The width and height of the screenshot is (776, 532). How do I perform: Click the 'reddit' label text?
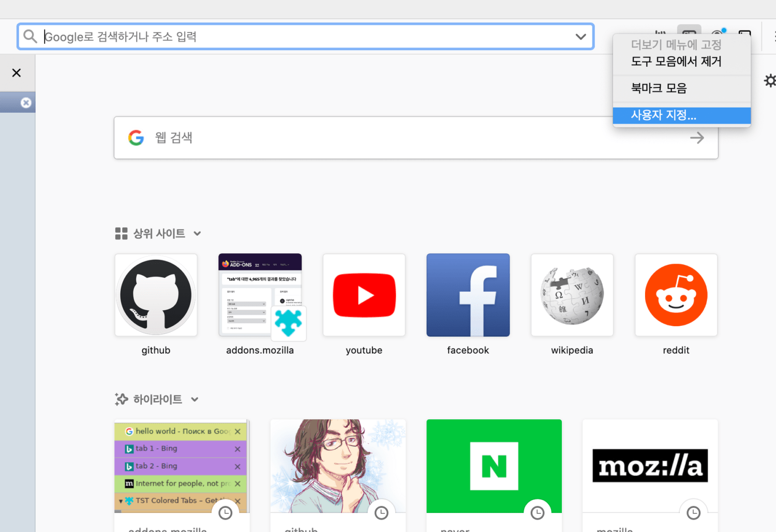point(676,350)
